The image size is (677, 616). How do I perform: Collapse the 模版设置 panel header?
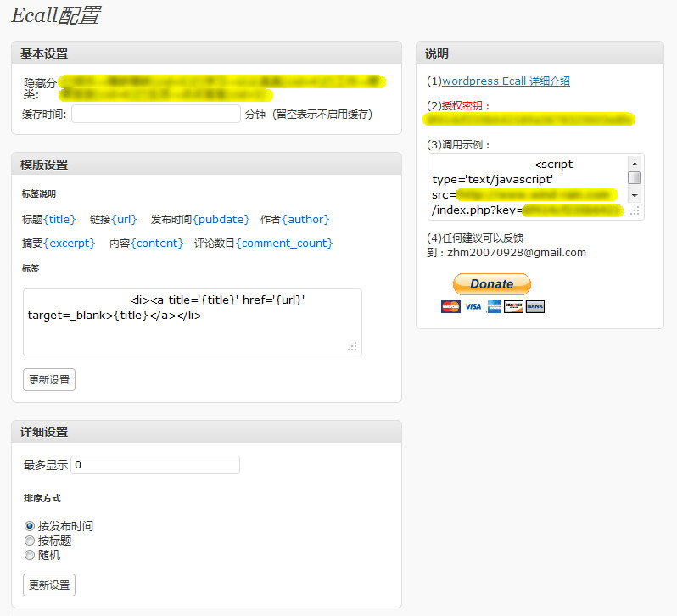point(206,165)
